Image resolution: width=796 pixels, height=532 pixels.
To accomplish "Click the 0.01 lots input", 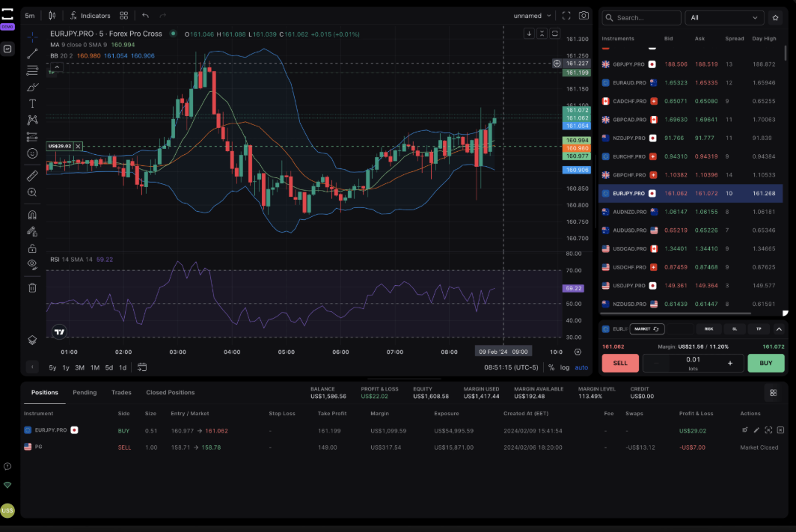I will (x=693, y=363).
